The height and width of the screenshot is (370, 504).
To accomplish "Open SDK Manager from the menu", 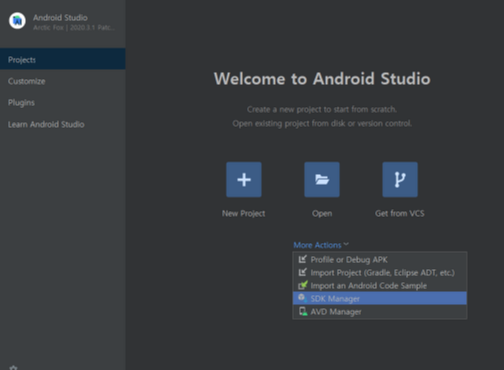I will [380, 298].
